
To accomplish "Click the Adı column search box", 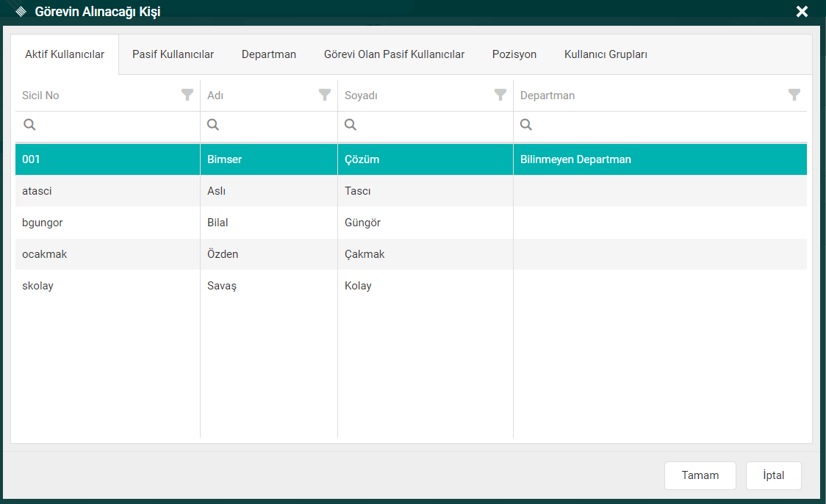I will tap(276, 125).
